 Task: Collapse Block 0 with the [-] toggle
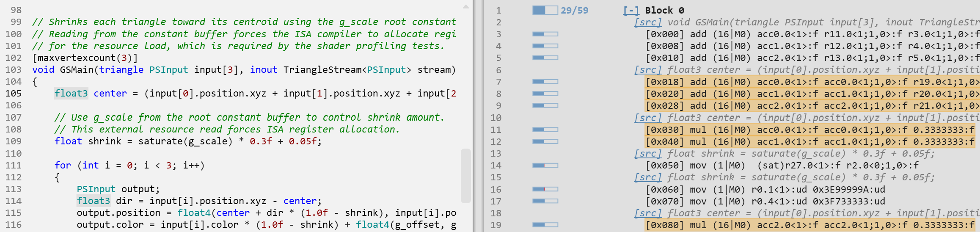(x=631, y=10)
